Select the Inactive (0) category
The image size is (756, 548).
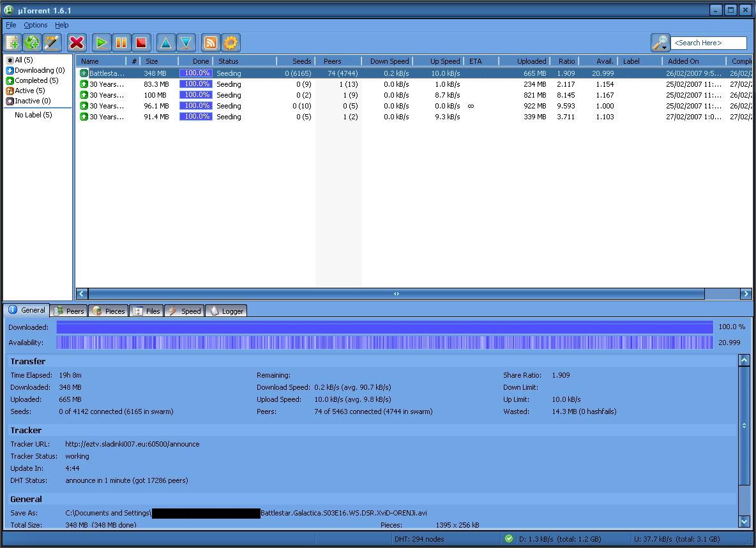(29, 101)
